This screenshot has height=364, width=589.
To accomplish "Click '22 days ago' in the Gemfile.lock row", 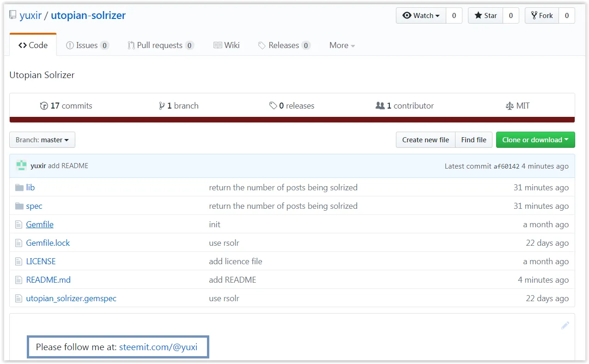I will point(547,243).
